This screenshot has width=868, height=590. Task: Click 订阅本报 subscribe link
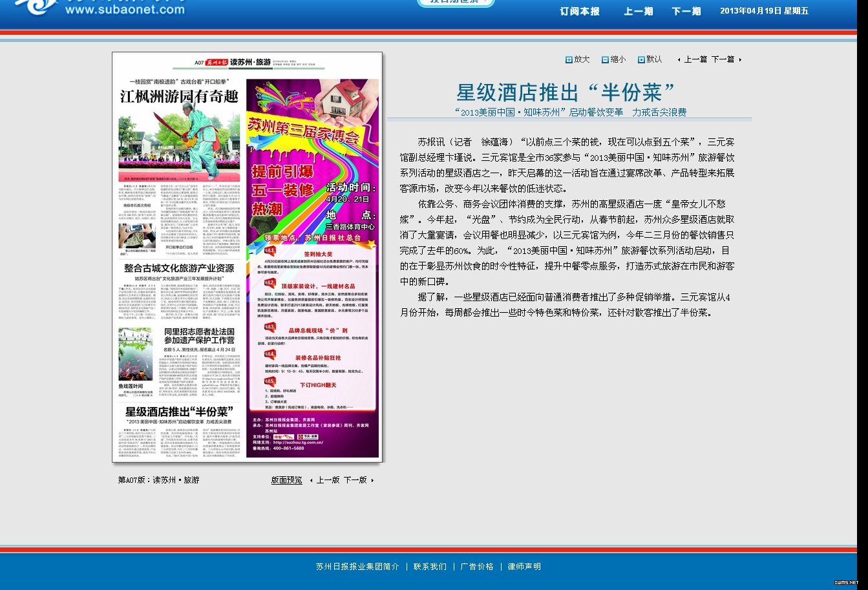(580, 11)
